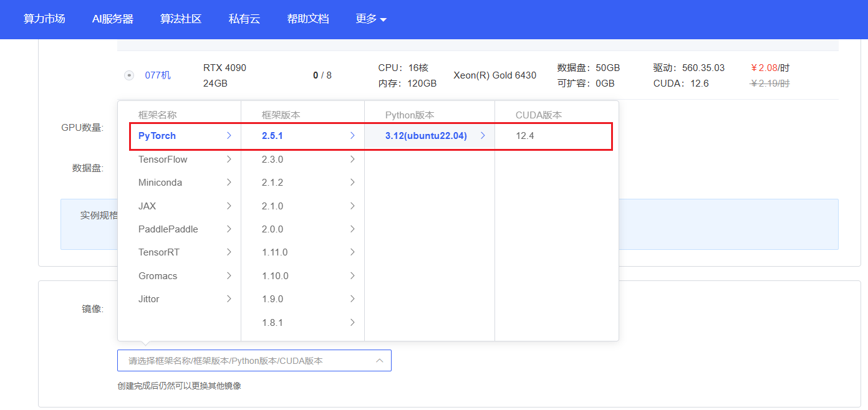Open the AI服务器 navigation item
This screenshot has width=868, height=410.
113,19
